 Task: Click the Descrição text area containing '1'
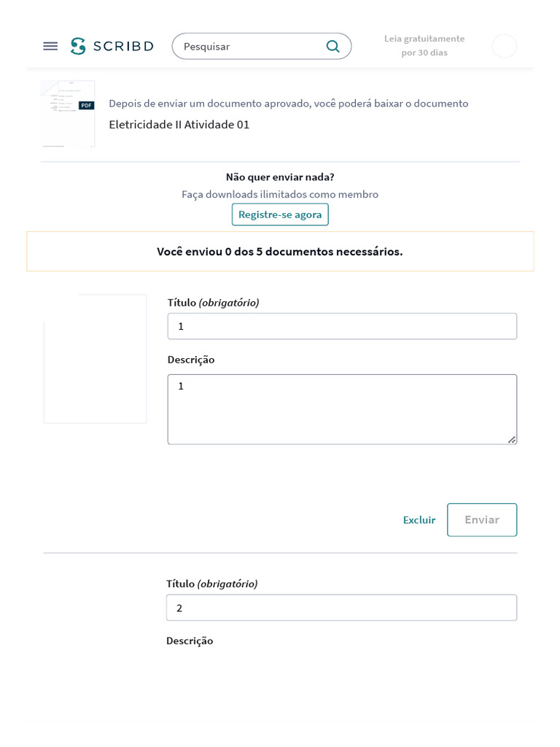click(342, 409)
